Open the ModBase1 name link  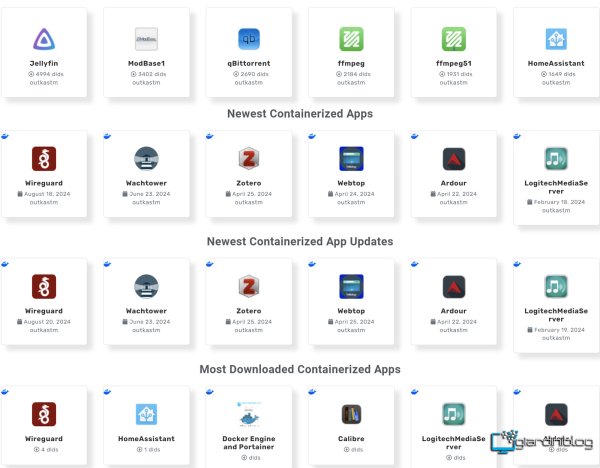pyautogui.click(x=146, y=64)
